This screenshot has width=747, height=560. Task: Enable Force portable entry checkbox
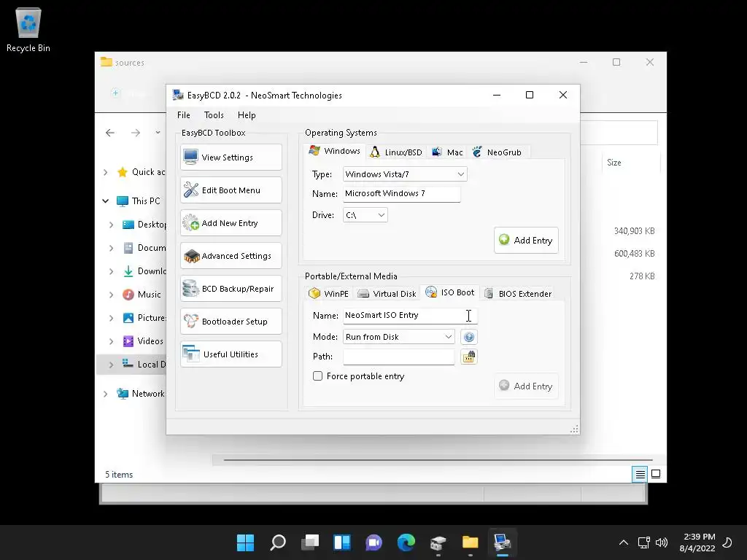[318, 376]
